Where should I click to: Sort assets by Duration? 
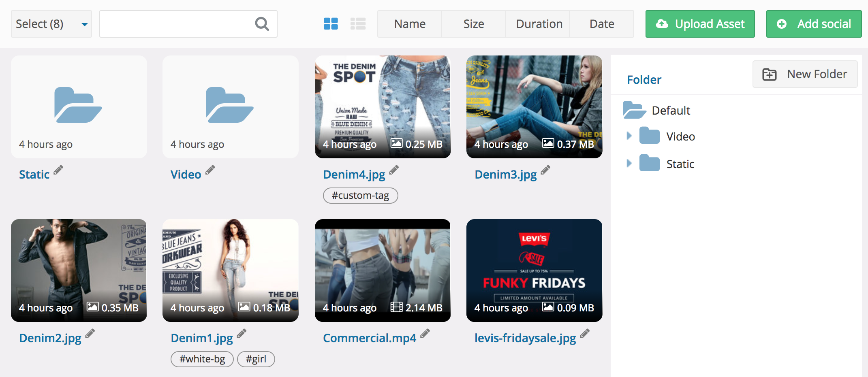(x=539, y=24)
